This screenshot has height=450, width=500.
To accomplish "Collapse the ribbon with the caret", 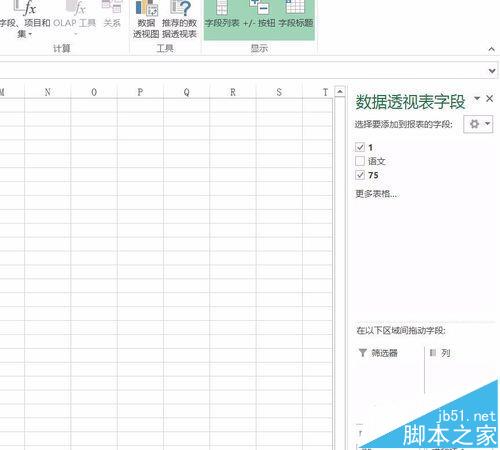I will tap(491, 49).
